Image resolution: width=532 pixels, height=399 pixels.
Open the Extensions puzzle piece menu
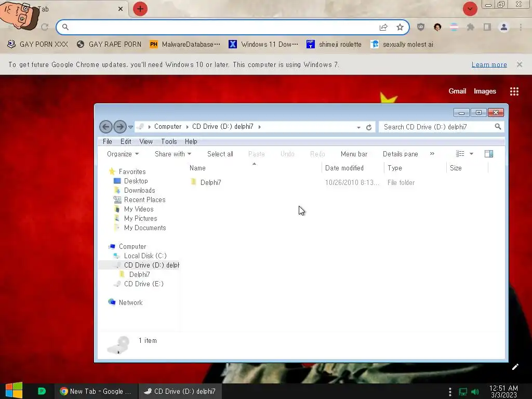[471, 27]
